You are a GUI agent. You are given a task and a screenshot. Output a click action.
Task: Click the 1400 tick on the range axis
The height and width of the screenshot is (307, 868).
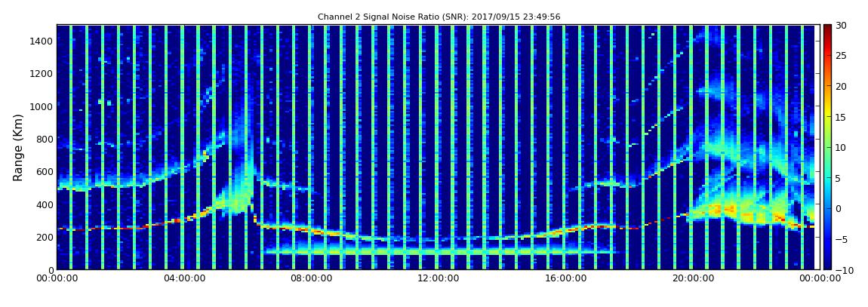(x=42, y=41)
